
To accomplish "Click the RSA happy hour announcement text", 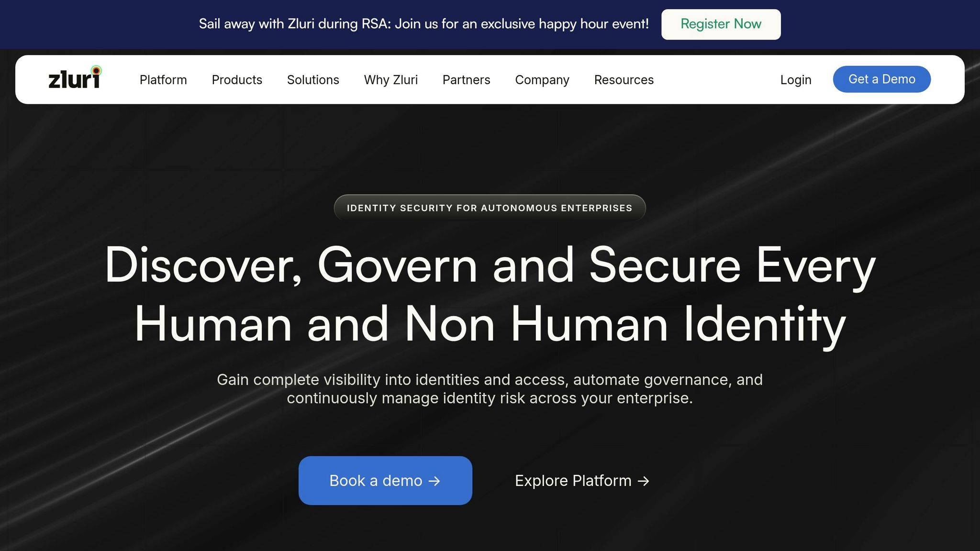I will point(424,24).
